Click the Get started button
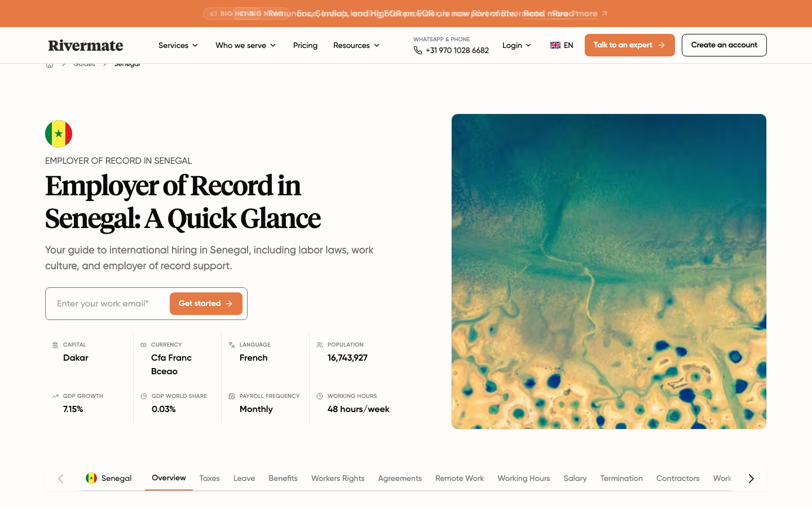This screenshot has width=812, height=508. click(x=206, y=304)
